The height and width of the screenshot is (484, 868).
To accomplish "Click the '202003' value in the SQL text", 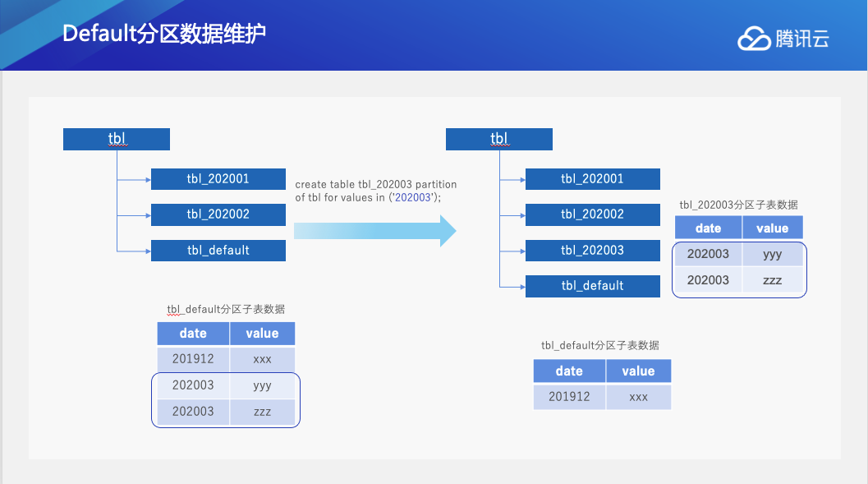I will point(412,198).
